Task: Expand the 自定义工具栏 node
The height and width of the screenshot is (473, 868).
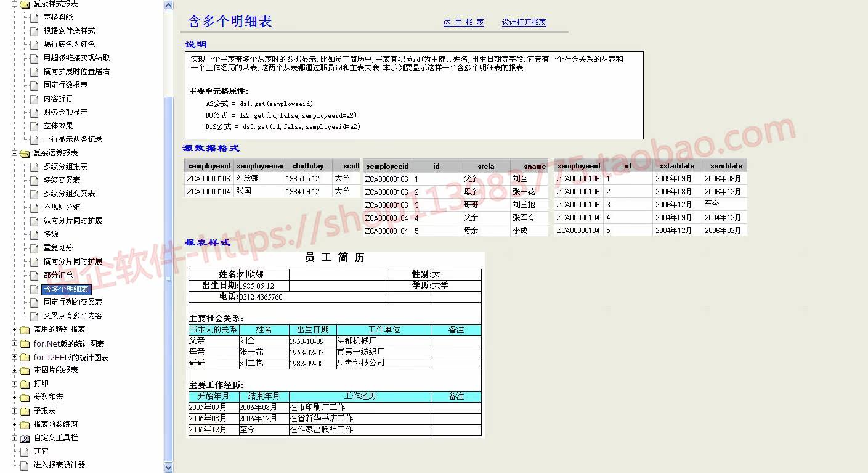Action: (14, 438)
